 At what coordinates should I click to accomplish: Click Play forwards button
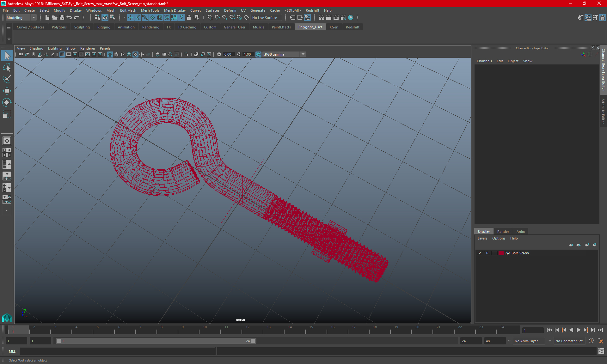coord(578,330)
